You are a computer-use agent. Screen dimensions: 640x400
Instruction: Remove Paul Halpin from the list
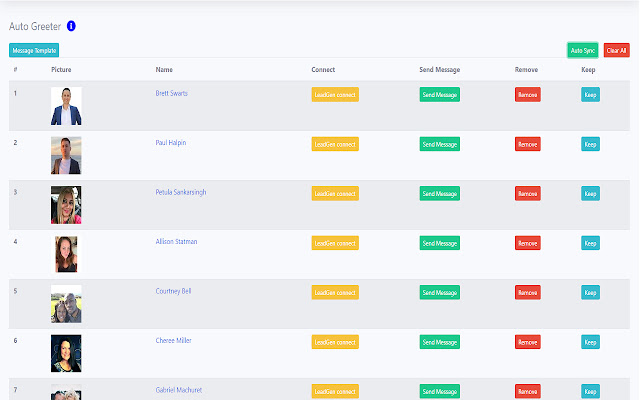point(528,144)
